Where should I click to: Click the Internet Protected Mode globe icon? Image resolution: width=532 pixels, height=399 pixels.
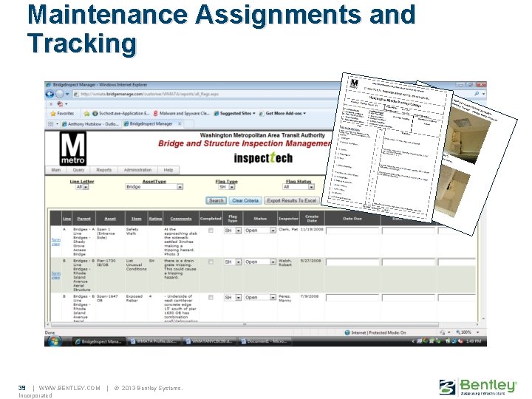347,332
